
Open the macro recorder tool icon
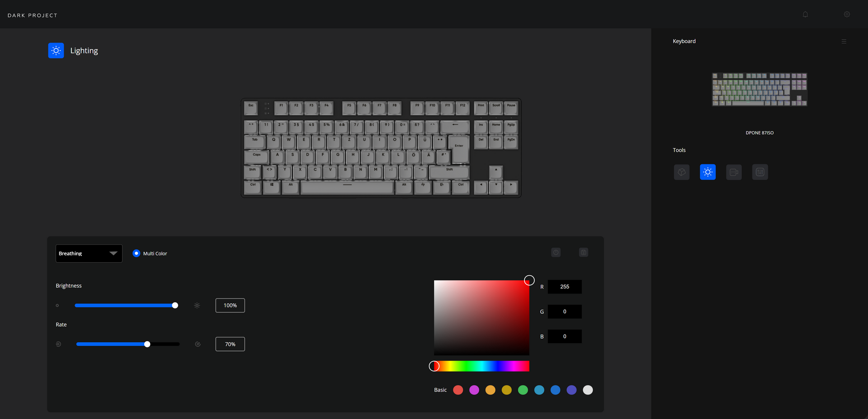734,172
